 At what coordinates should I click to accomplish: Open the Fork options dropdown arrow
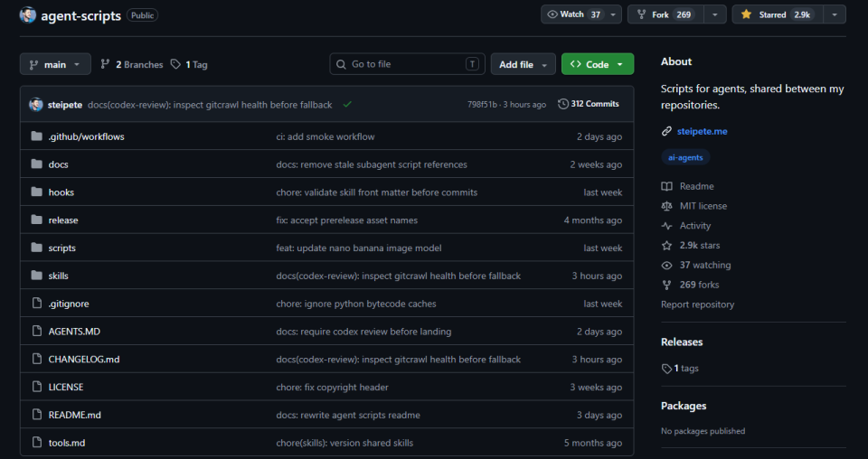[714, 15]
